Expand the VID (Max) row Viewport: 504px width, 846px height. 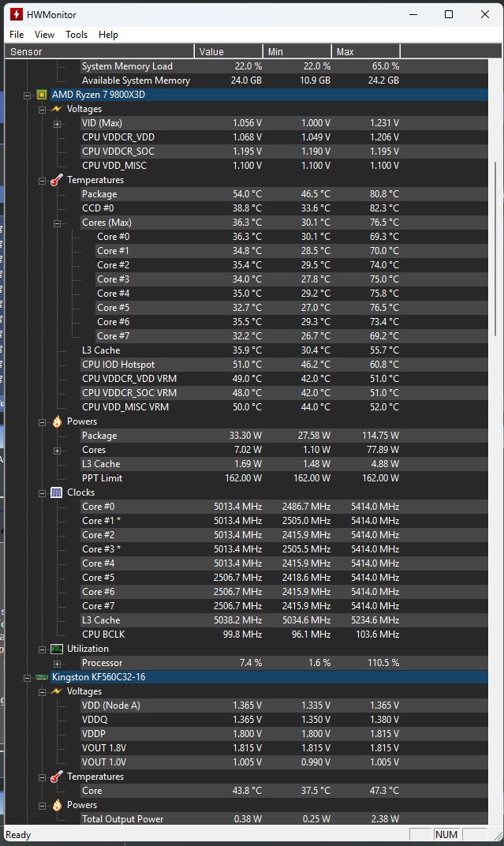(57, 124)
